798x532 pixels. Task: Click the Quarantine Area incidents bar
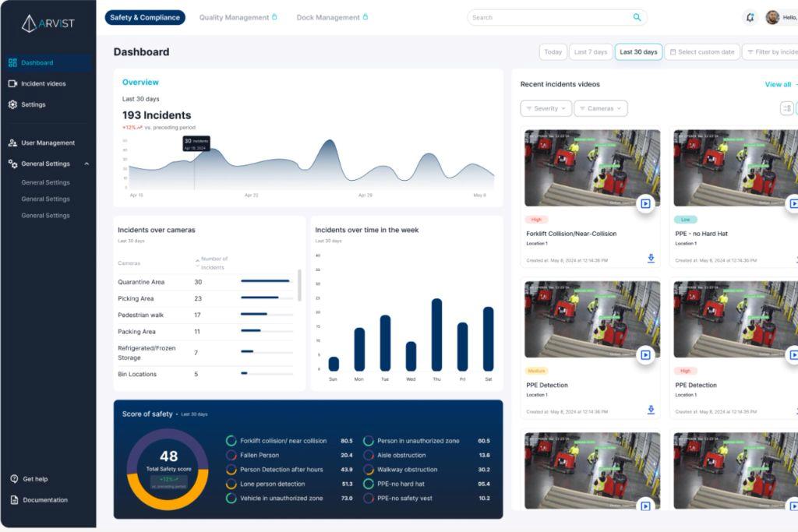tap(265, 280)
